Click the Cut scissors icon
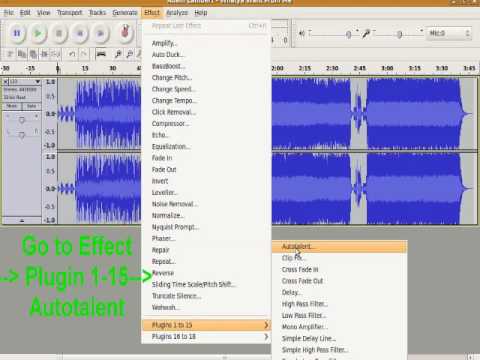The width and height of the screenshot is (480, 360). (10, 54)
